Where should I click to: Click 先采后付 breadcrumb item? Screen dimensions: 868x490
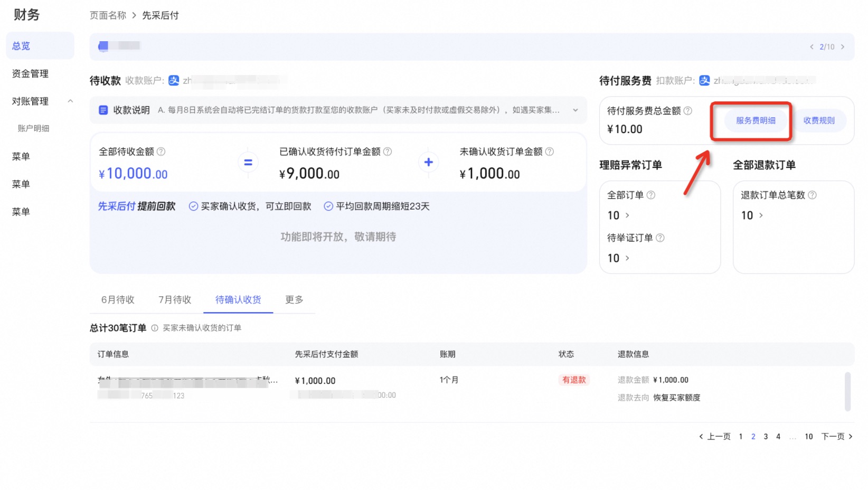(161, 15)
